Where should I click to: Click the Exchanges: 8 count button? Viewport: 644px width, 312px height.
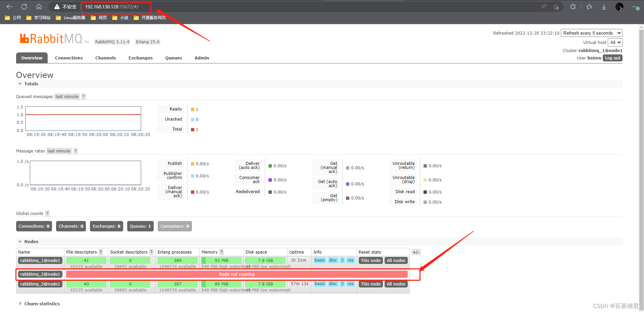(x=106, y=226)
